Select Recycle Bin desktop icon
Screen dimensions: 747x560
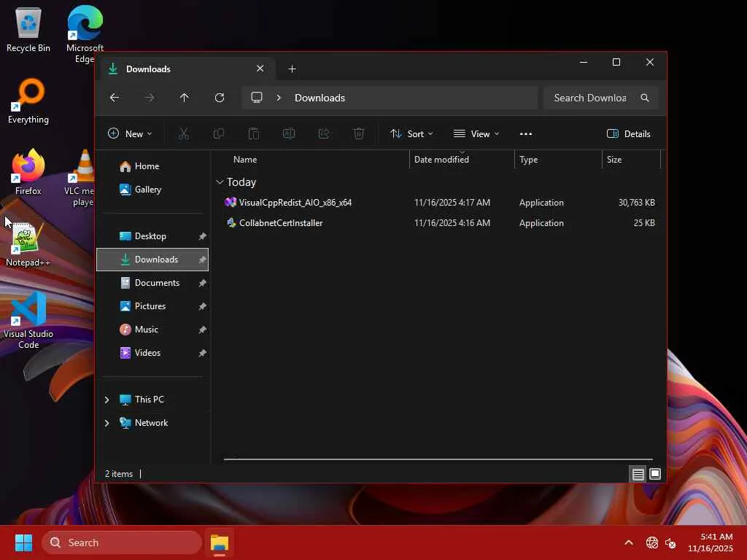pos(28,29)
